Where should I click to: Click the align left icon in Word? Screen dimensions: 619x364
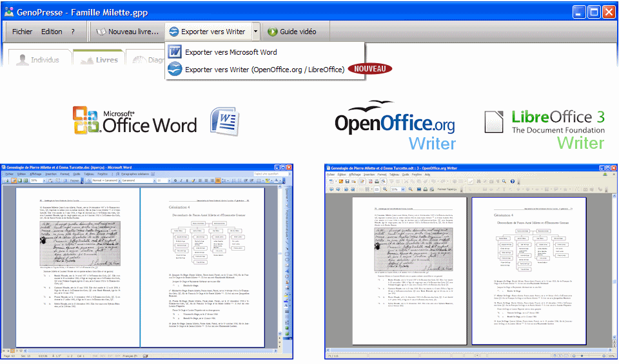(x=200, y=180)
